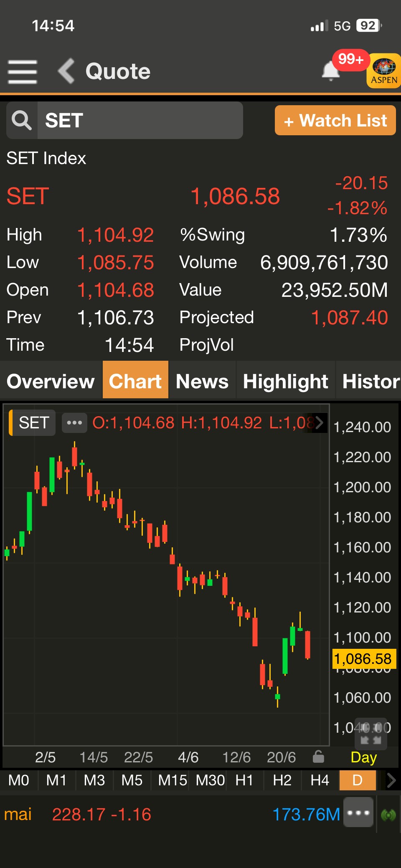
Task: Tap the ASPEN logo icon
Action: 384,71
